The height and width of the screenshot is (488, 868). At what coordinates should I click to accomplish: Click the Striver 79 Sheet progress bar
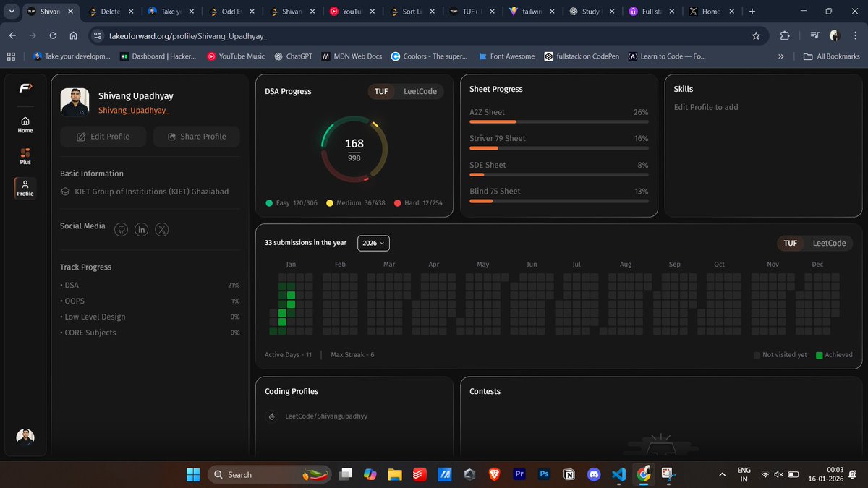point(559,148)
